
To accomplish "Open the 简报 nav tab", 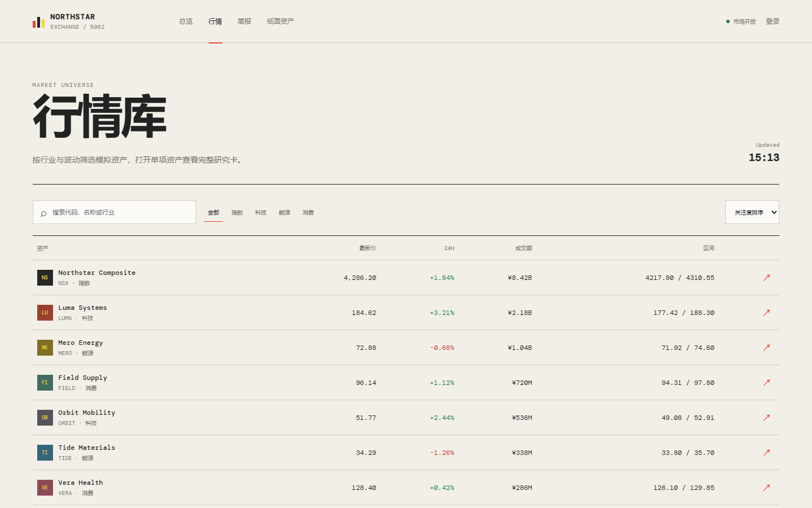I will pos(245,21).
